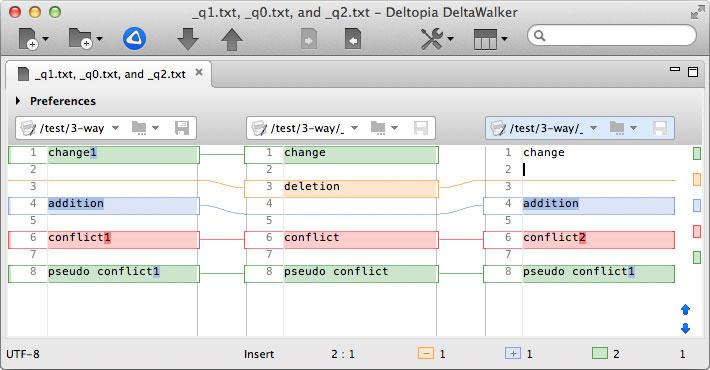This screenshot has width=710, height=370.
Task: Open the new file comparison dropdown arrow
Action: [x=45, y=39]
